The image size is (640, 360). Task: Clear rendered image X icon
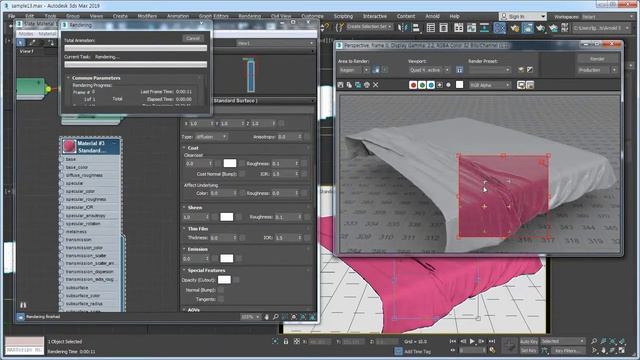[x=376, y=85]
